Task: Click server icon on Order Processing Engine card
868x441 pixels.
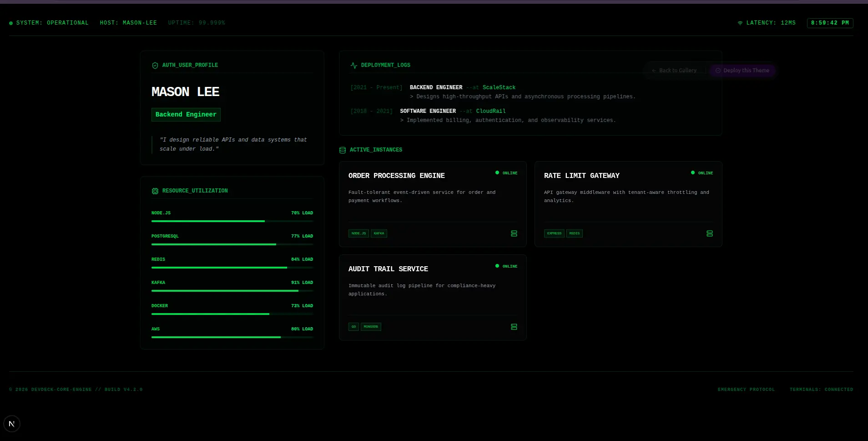Action: [x=514, y=233]
